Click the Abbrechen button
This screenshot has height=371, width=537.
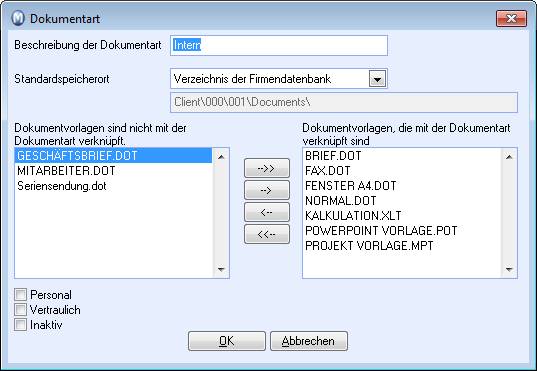[309, 341]
